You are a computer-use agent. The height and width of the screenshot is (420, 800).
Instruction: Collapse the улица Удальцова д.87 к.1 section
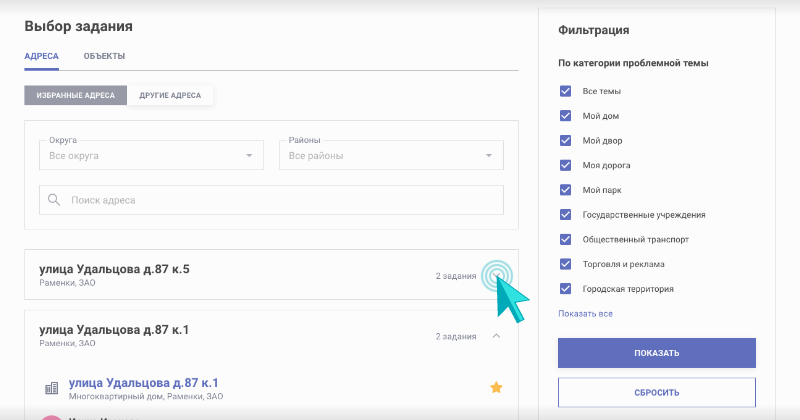pos(497,336)
